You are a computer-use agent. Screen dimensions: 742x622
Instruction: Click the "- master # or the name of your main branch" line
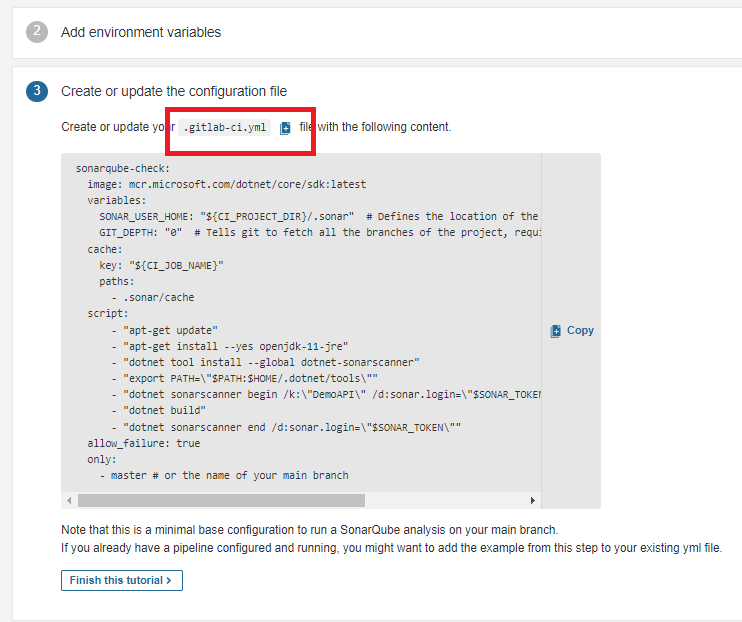[x=224, y=475]
